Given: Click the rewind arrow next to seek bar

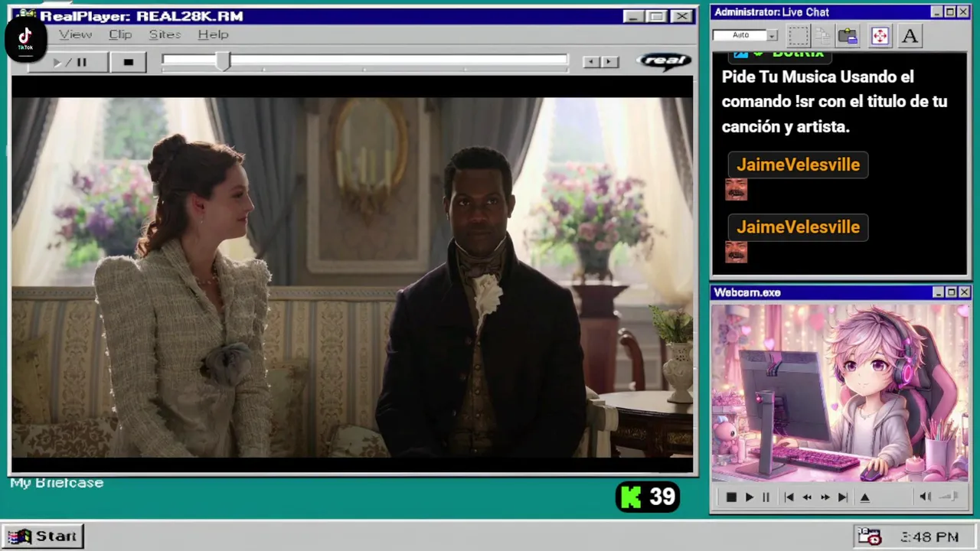Looking at the screenshot, I should 590,62.
